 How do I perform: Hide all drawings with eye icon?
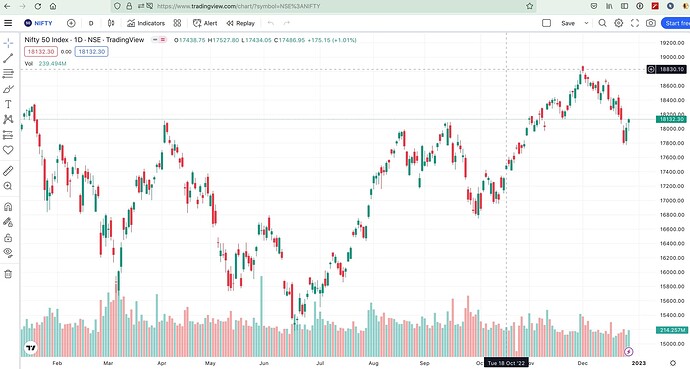(8, 252)
